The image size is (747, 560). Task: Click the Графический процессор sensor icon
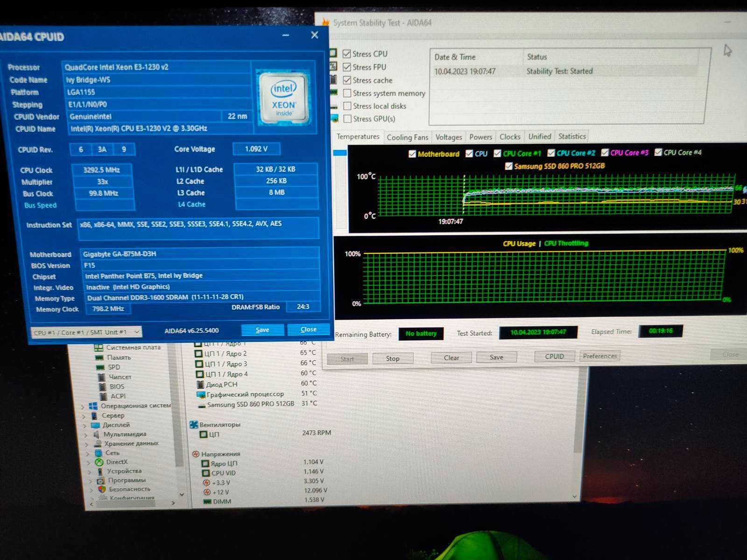click(201, 395)
